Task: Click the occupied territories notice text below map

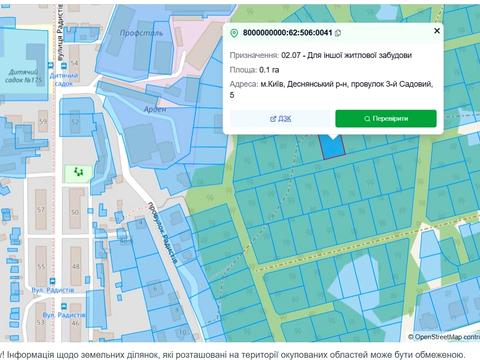Action: (x=232, y=355)
